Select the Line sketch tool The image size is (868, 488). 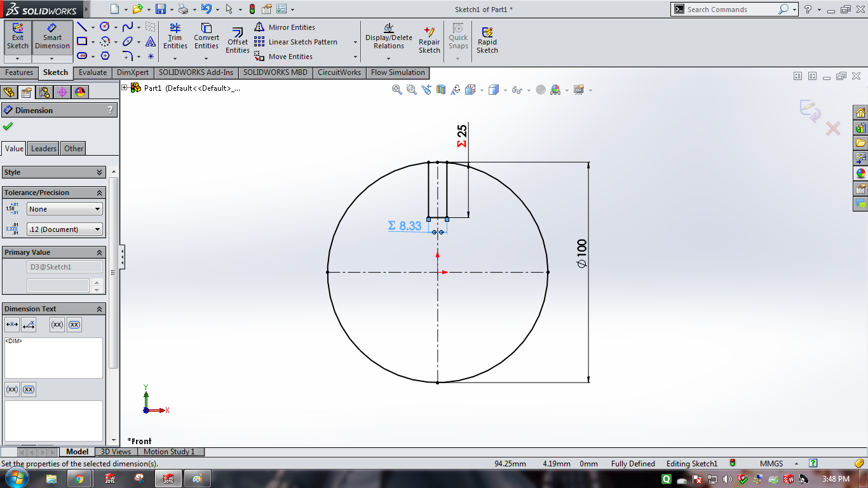pyautogui.click(x=82, y=27)
